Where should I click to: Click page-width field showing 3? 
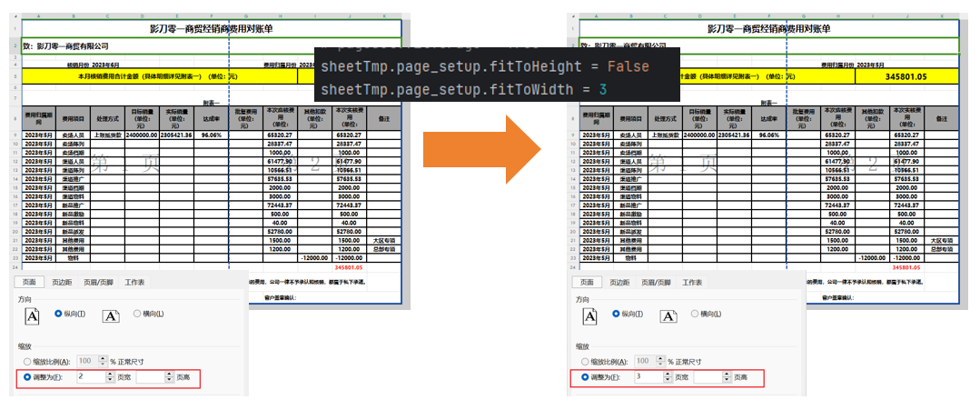(646, 376)
